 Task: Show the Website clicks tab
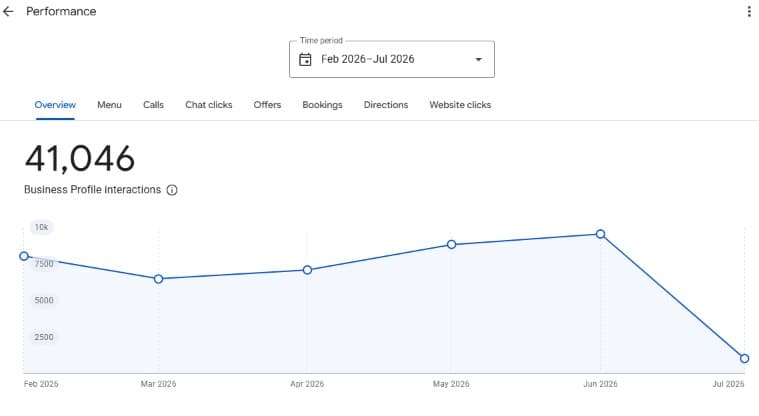point(460,105)
